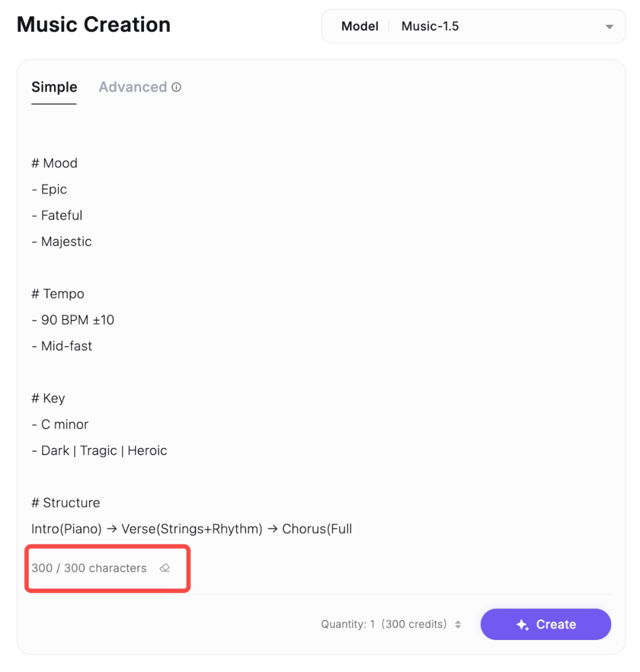Viewport: 640px width, 672px height.
Task: Click the Music-1.5 model name
Action: (430, 26)
